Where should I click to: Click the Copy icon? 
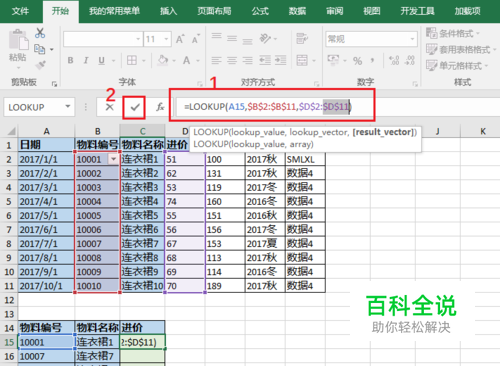pyautogui.click(x=39, y=49)
